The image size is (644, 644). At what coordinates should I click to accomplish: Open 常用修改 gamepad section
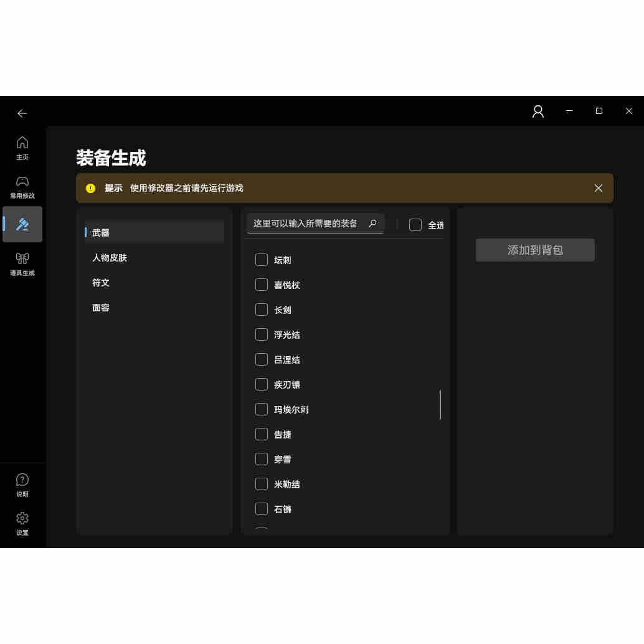tap(22, 187)
